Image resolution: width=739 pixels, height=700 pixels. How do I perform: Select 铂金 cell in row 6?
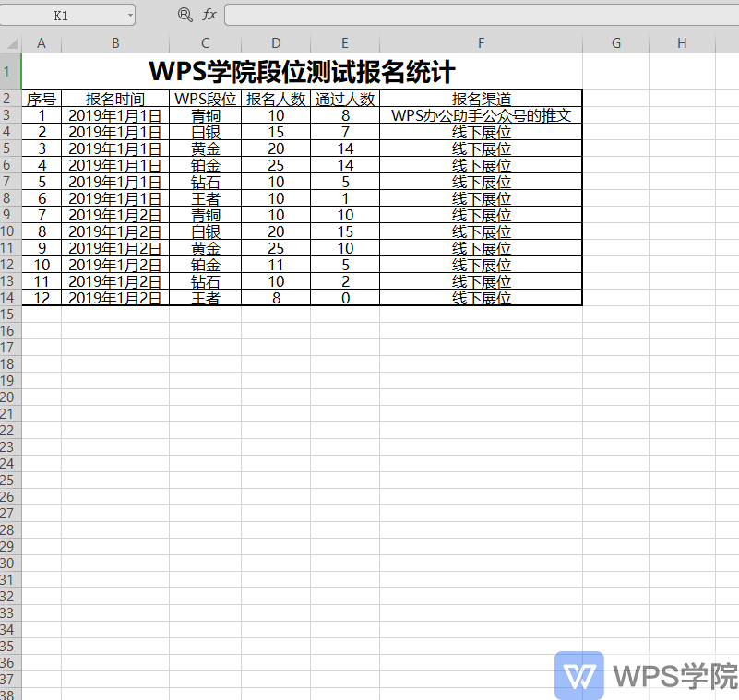point(205,165)
